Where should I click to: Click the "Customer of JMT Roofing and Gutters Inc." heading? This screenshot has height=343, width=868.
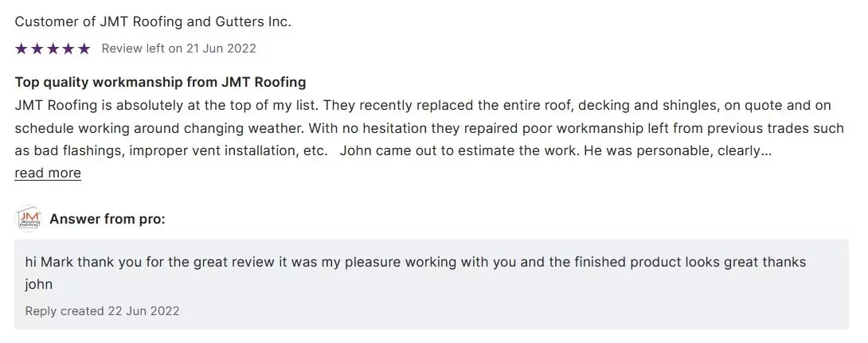click(x=153, y=21)
